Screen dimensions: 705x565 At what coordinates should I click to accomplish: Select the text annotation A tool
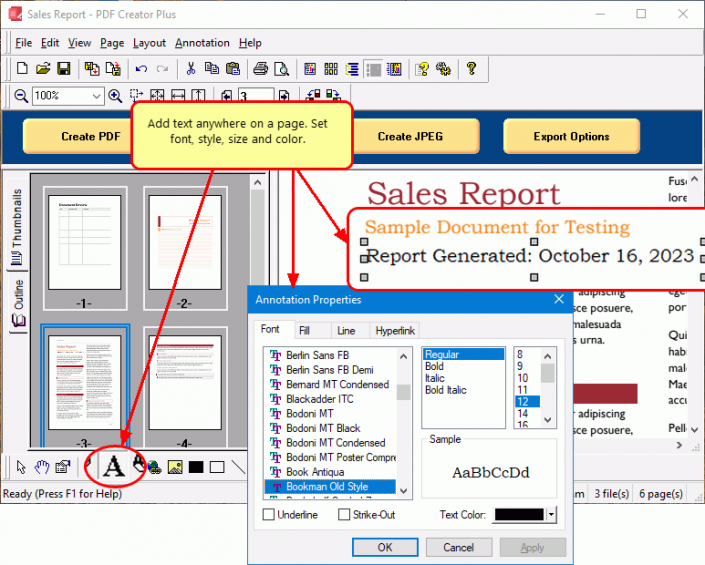[x=113, y=466]
